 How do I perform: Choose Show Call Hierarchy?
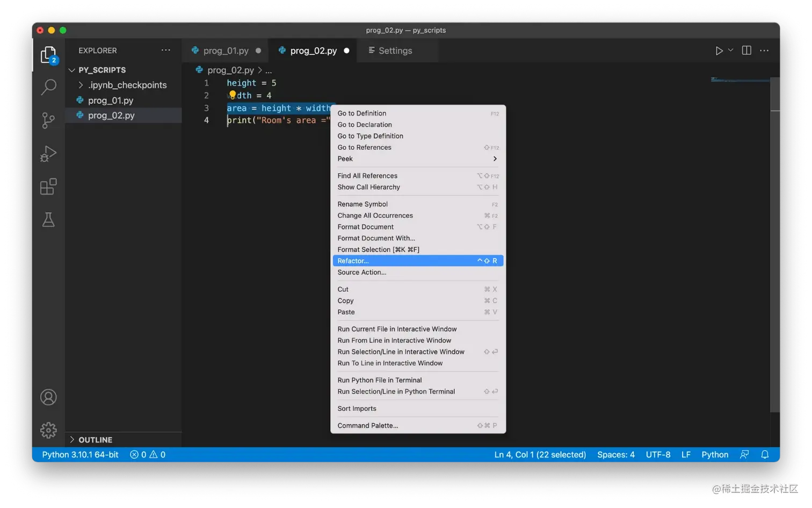418,187
